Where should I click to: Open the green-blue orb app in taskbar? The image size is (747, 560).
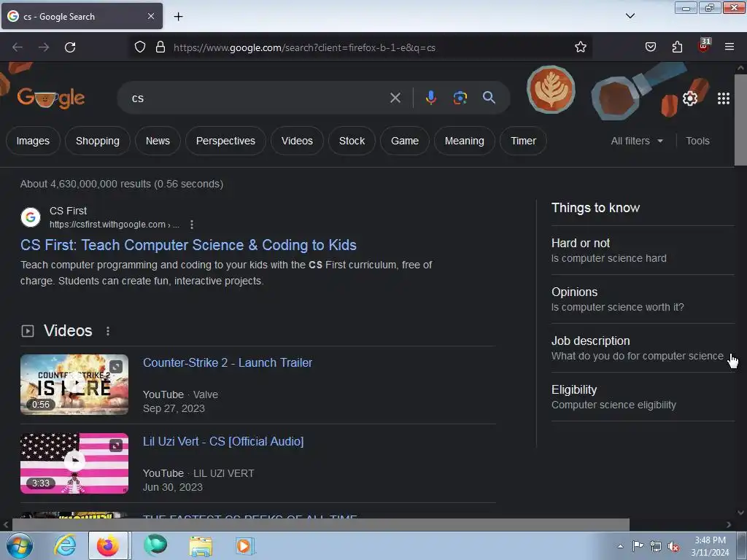click(x=155, y=545)
